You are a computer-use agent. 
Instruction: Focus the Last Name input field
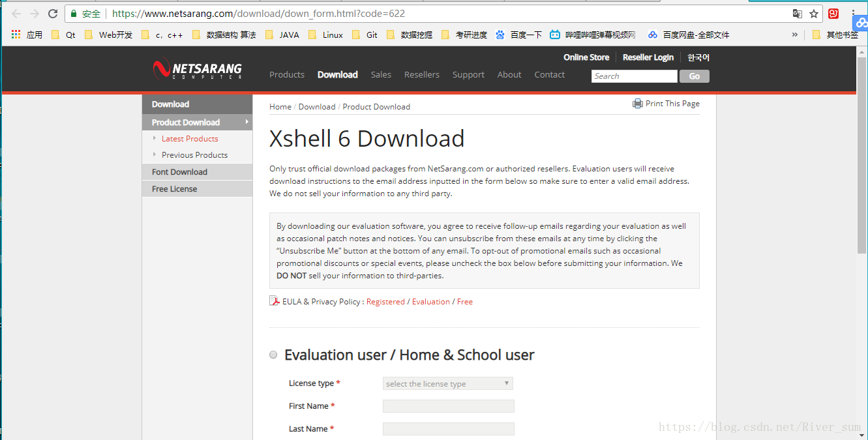[x=448, y=429]
